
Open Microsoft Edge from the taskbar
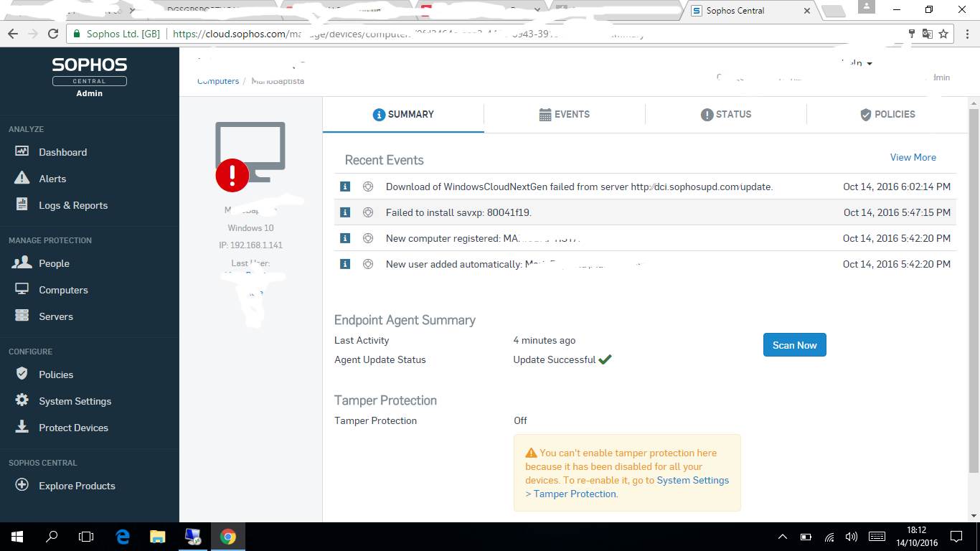click(123, 537)
